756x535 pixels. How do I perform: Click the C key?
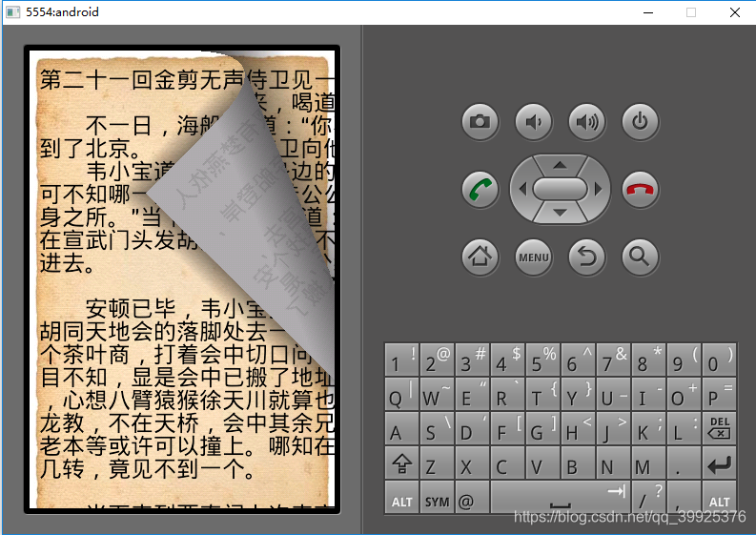point(508,463)
